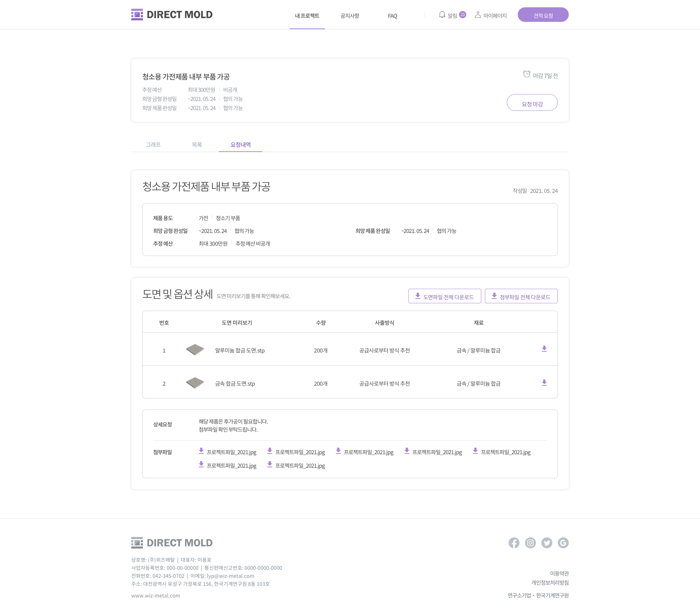700x615 pixels.
Task: Preview the first drawing thumbnail
Action: pyautogui.click(x=195, y=350)
